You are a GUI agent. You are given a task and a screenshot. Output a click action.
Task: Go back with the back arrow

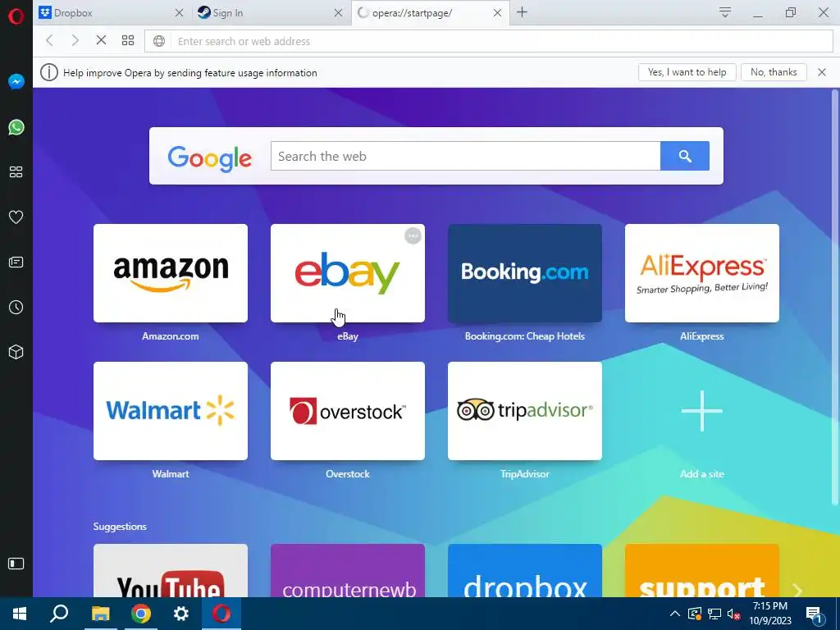[49, 41]
